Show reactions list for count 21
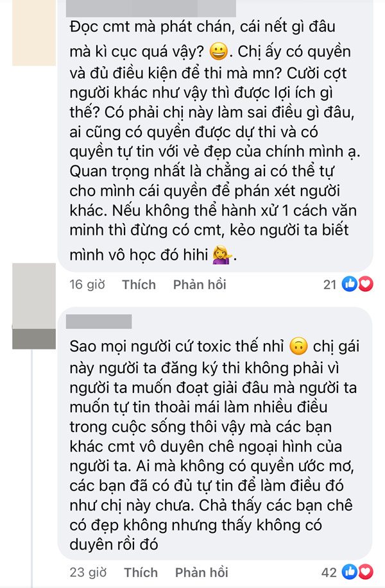Screen dimensions: 385x588 coord(330,285)
